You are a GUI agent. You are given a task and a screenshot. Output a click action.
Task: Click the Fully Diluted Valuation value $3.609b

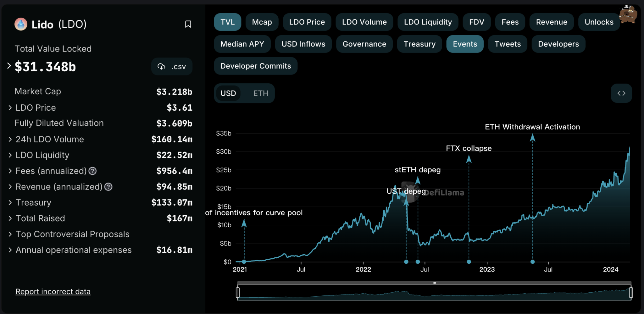click(175, 124)
